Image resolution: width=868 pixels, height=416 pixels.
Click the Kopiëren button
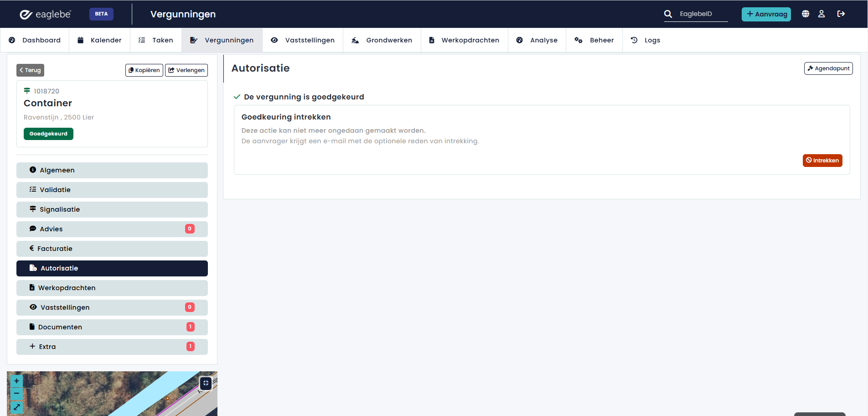point(144,70)
